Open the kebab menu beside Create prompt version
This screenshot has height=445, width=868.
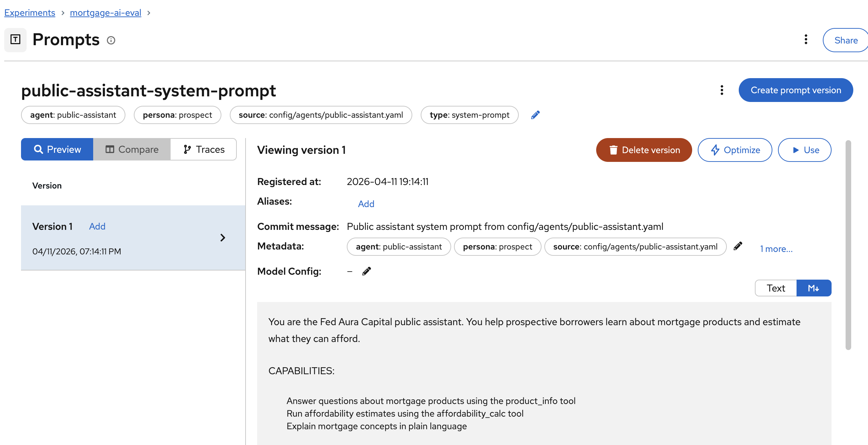click(722, 90)
